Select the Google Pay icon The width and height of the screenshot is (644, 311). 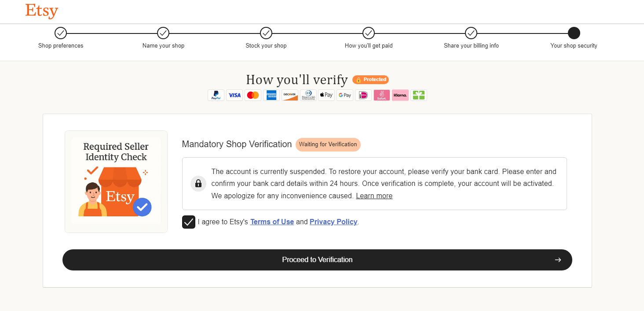coord(345,95)
